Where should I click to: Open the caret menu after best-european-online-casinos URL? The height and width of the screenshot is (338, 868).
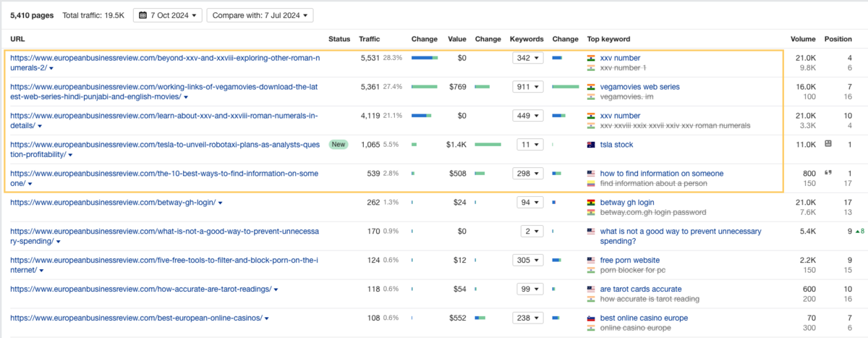tap(267, 319)
